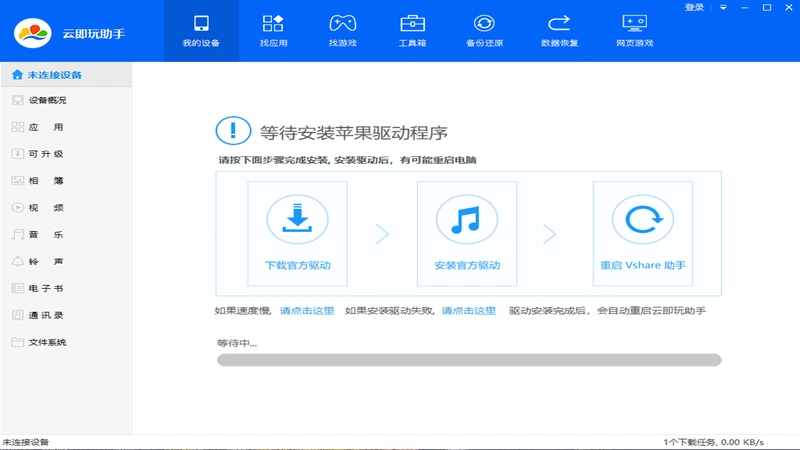Click first 请点击这里 link for slow speed
This screenshot has width=800, height=450.
(x=307, y=311)
